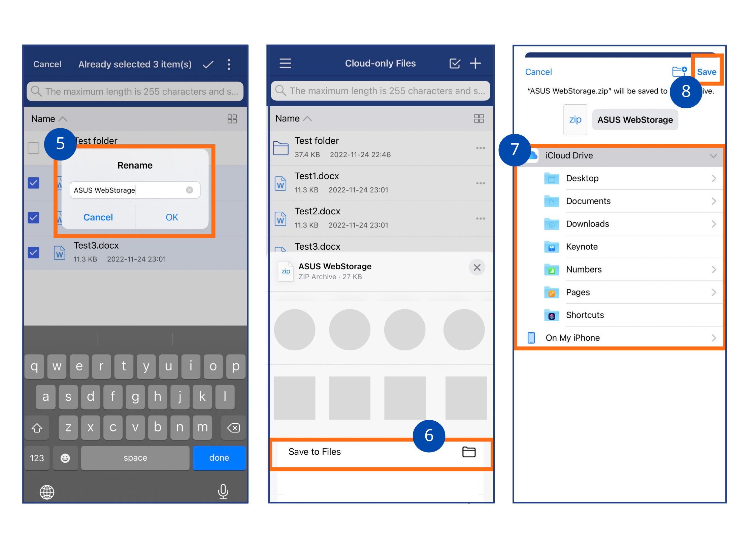The width and height of the screenshot is (756, 534).
Task: Check the Test folder checkbox
Action: tap(33, 148)
